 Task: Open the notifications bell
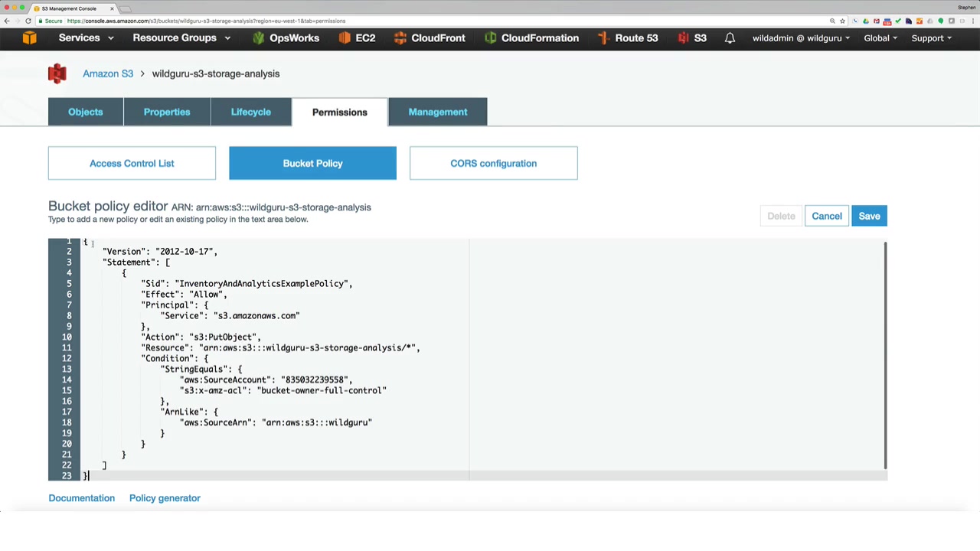(x=730, y=38)
